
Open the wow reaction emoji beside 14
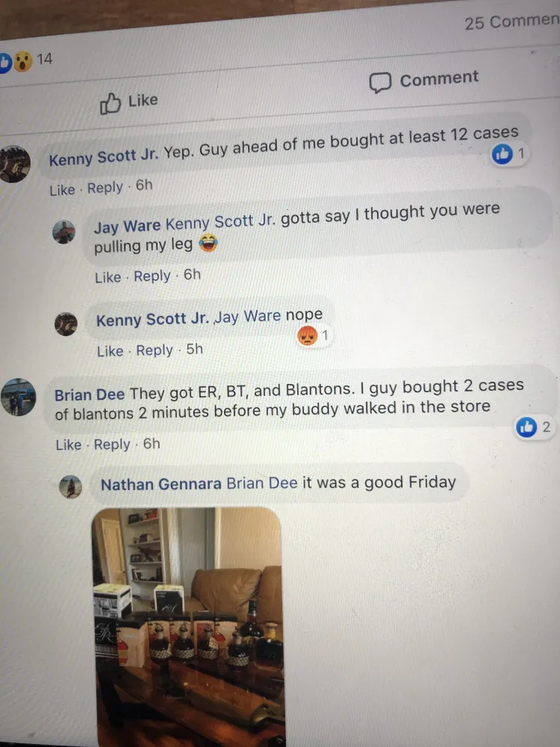click(x=22, y=61)
